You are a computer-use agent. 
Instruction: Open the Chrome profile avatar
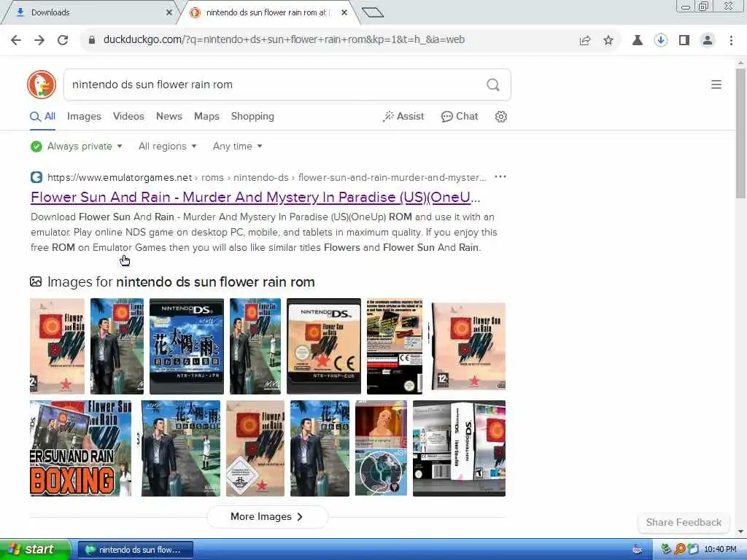(x=708, y=40)
